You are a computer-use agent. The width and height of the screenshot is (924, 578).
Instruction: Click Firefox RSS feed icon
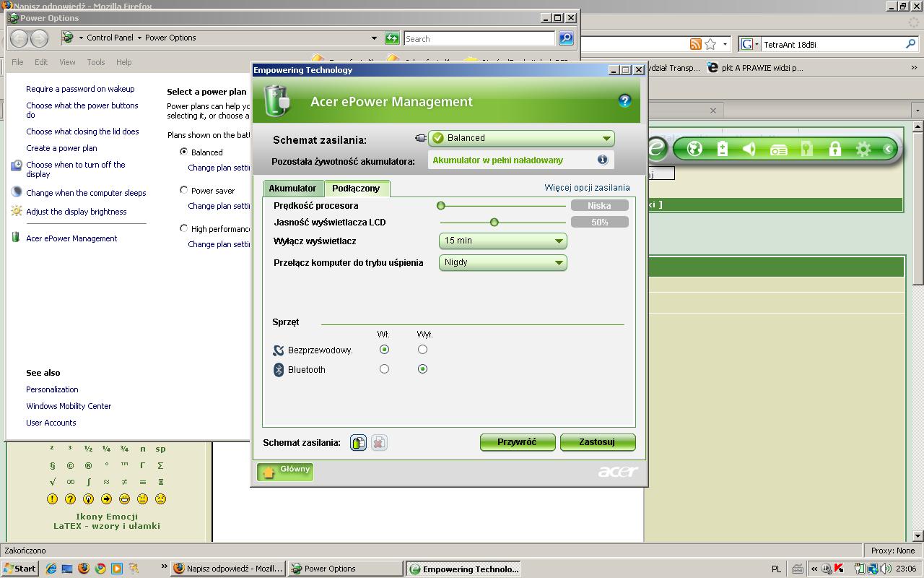pos(695,44)
